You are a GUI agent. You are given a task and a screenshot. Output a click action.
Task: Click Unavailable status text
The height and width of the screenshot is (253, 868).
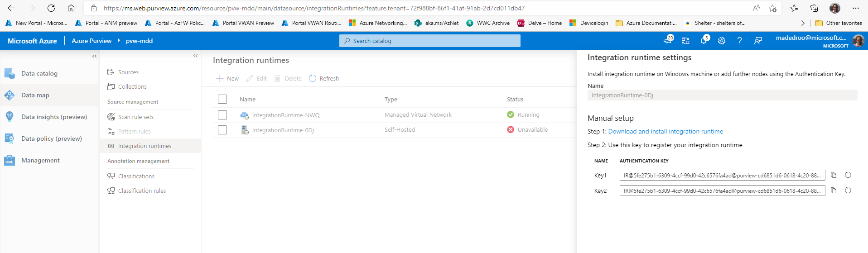[x=533, y=130]
